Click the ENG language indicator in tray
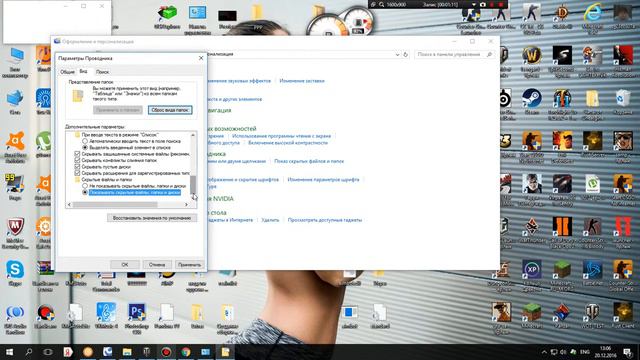Screen dimensions: 640x360 pyautogui.click(x=584, y=352)
